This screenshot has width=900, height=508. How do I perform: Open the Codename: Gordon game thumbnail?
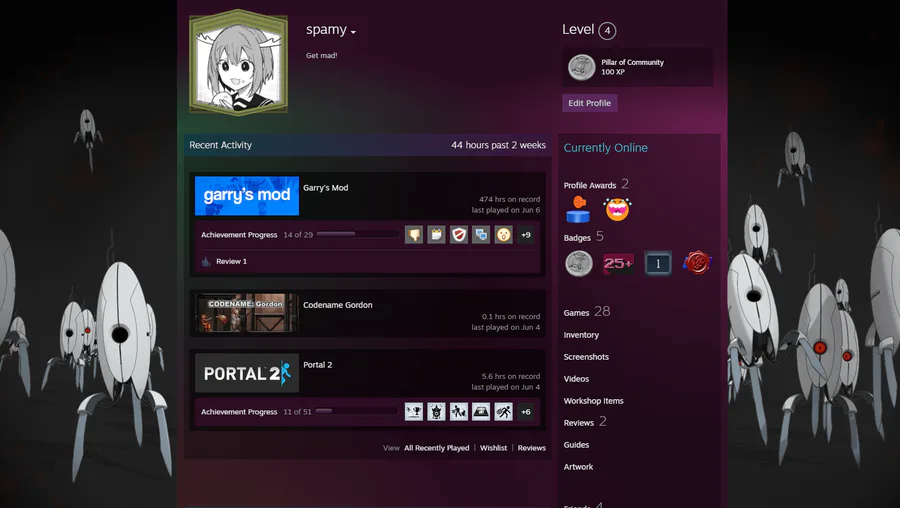click(247, 313)
